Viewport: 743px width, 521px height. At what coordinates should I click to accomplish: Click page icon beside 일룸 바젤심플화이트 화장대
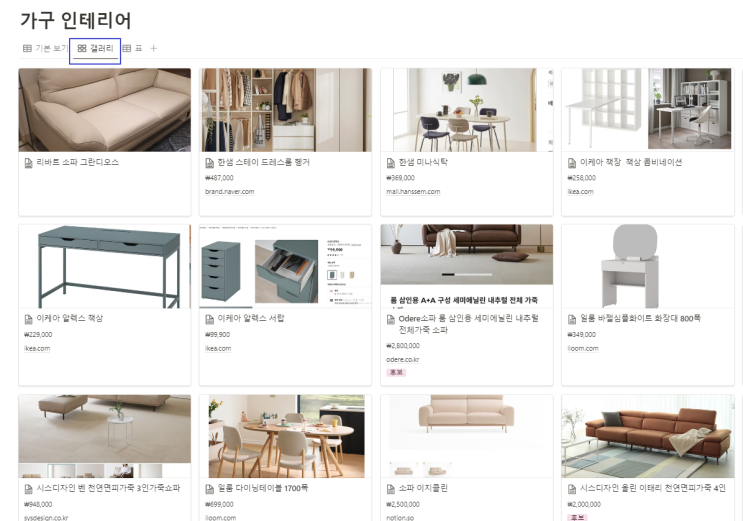(572, 319)
